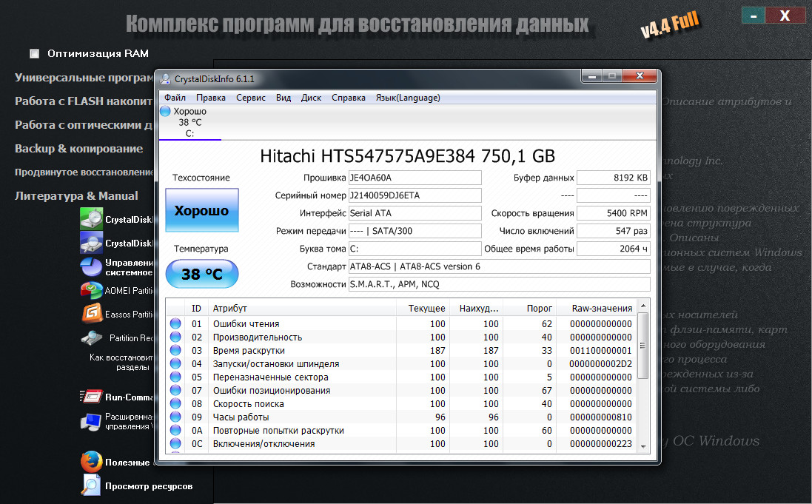Open Продвинутое восстановление category
This screenshot has width=812, height=504.
click(84, 172)
